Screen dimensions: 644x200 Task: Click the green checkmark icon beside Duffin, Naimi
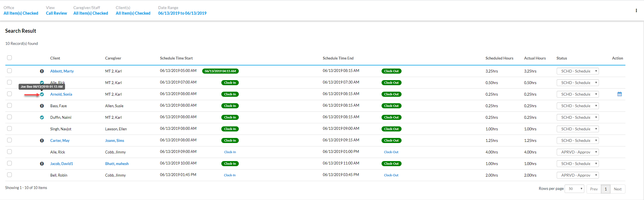(42, 117)
